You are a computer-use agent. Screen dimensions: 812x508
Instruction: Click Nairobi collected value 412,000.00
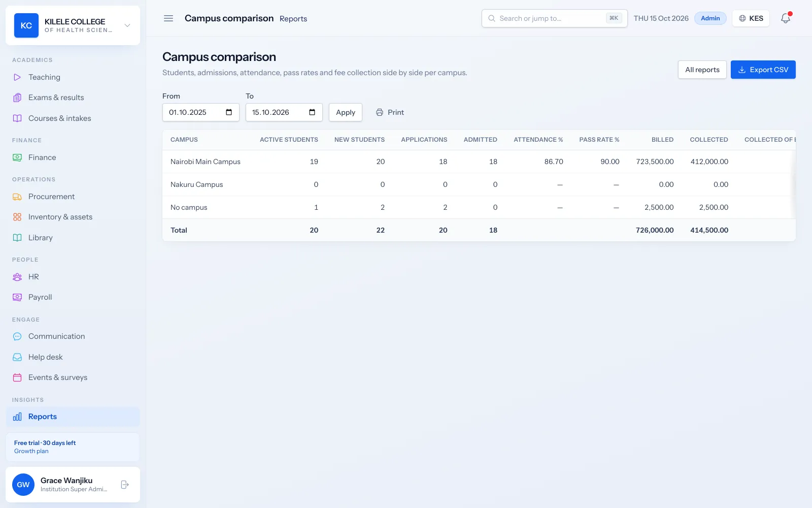(709, 162)
